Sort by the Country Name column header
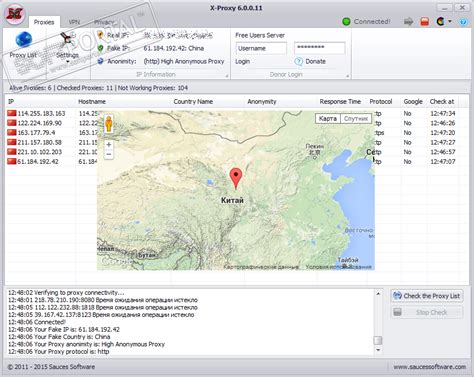Image resolution: width=474 pixels, height=377 pixels. click(208, 102)
